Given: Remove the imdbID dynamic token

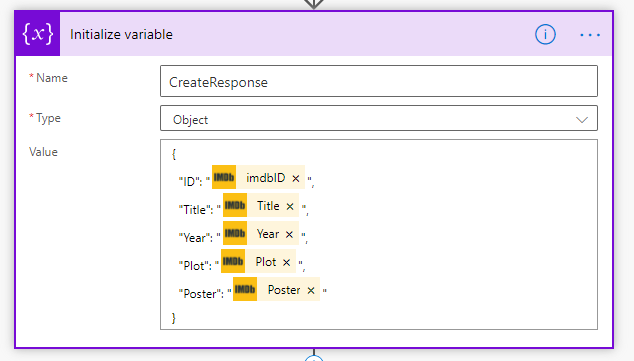Looking at the screenshot, I should (296, 178).
